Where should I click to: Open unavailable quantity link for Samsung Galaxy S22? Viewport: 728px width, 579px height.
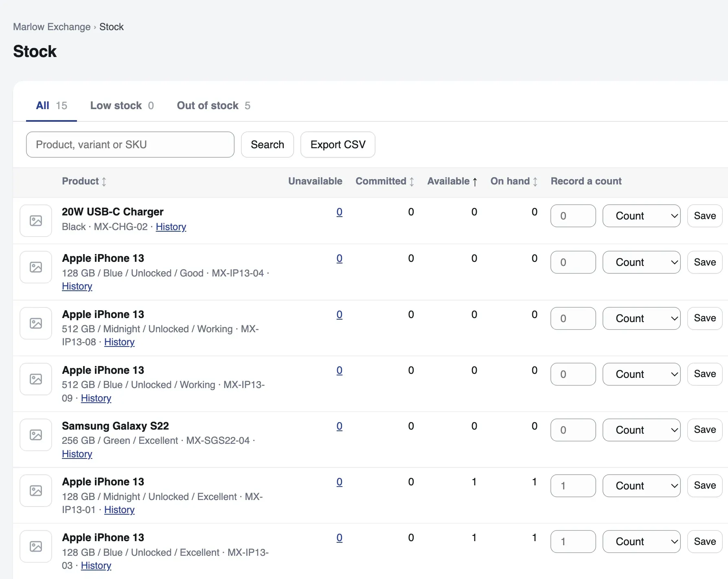[339, 426]
